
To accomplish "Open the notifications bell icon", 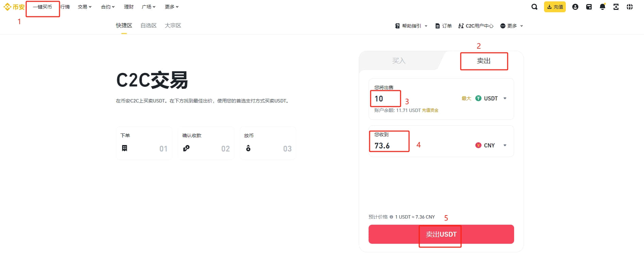I will (603, 7).
